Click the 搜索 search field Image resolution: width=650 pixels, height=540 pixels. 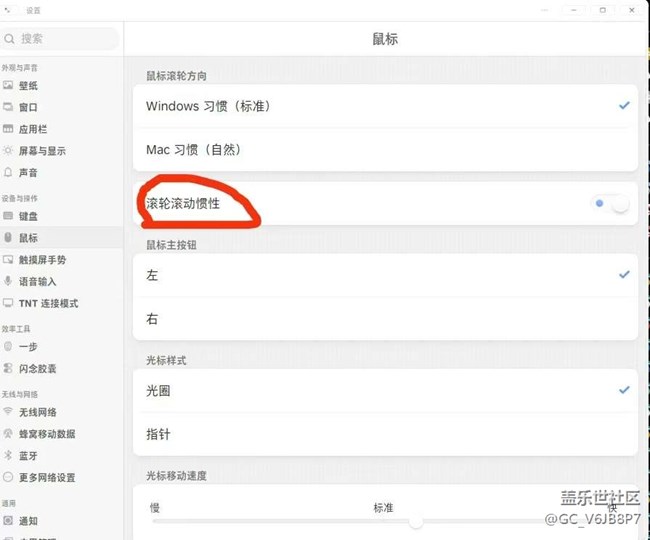60,39
